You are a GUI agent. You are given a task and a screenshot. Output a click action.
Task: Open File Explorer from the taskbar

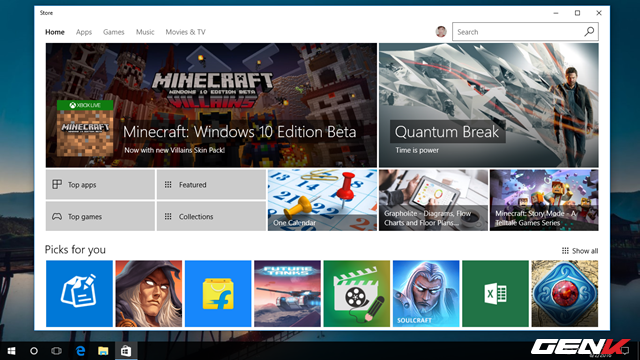click(103, 351)
